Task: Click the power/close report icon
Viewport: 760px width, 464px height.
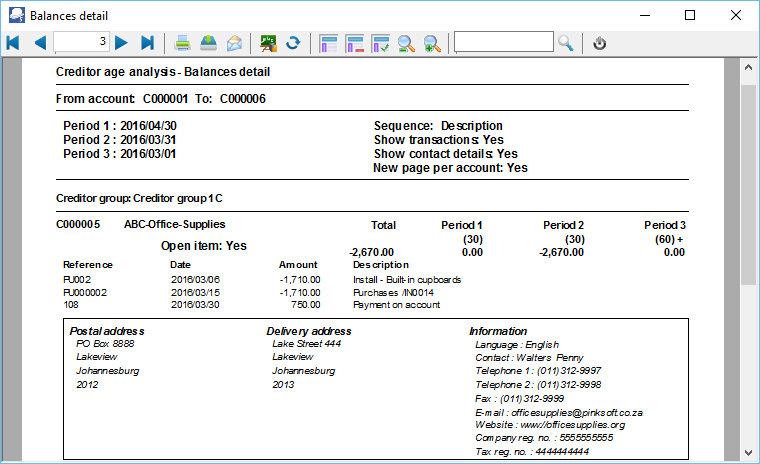Action: tap(600, 43)
